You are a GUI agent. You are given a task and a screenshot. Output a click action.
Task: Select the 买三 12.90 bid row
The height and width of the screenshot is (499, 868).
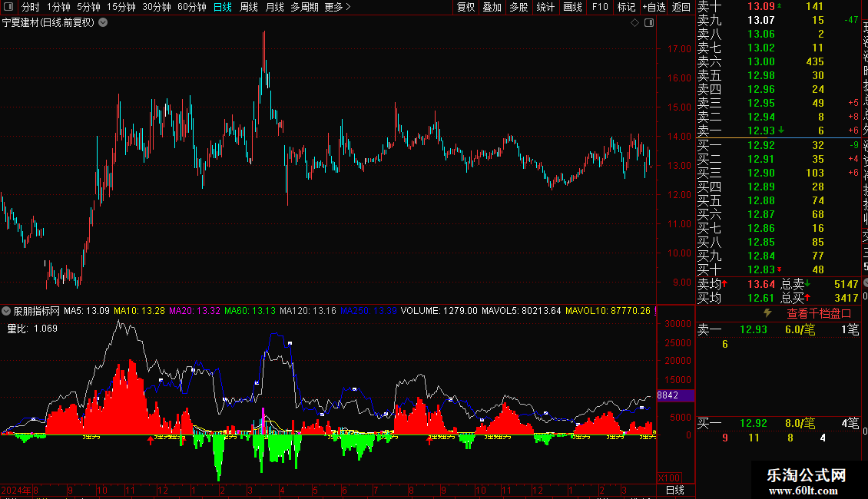point(778,173)
